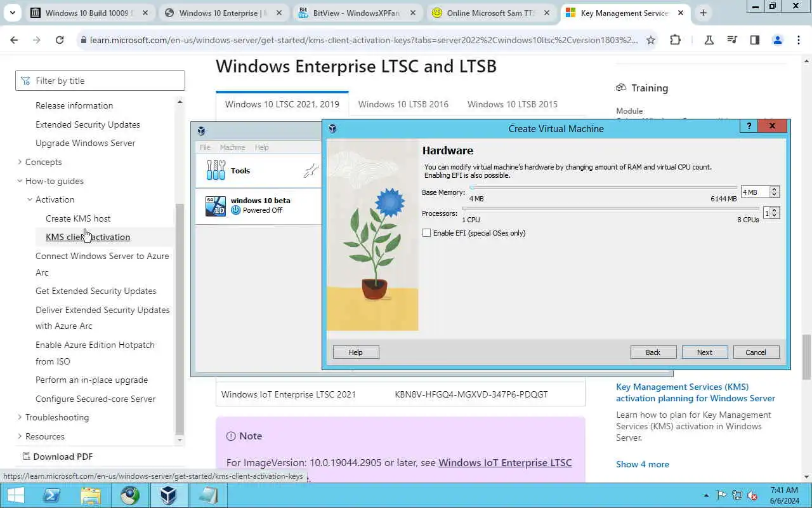This screenshot has width=812, height=508.
Task: Switch to Online Microsoft Sam TTS tab
Action: 490,13
